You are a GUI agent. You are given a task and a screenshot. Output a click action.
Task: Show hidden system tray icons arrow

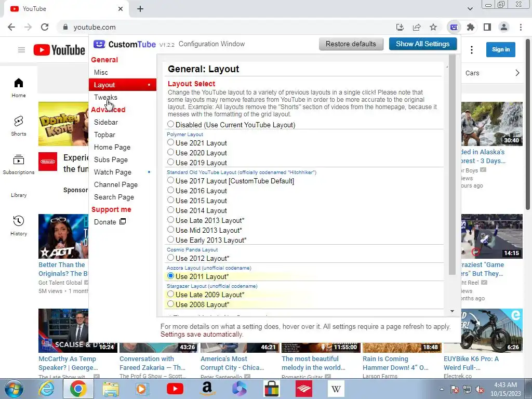click(x=442, y=389)
